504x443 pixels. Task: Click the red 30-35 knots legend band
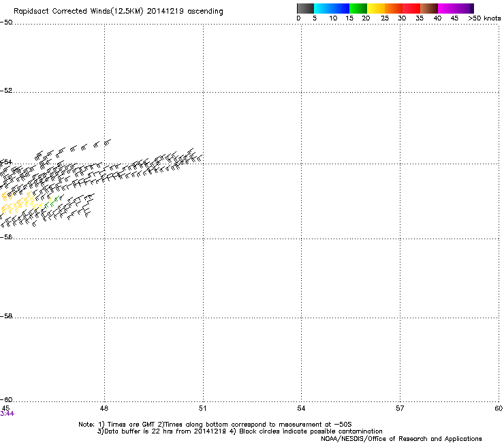pos(411,8)
